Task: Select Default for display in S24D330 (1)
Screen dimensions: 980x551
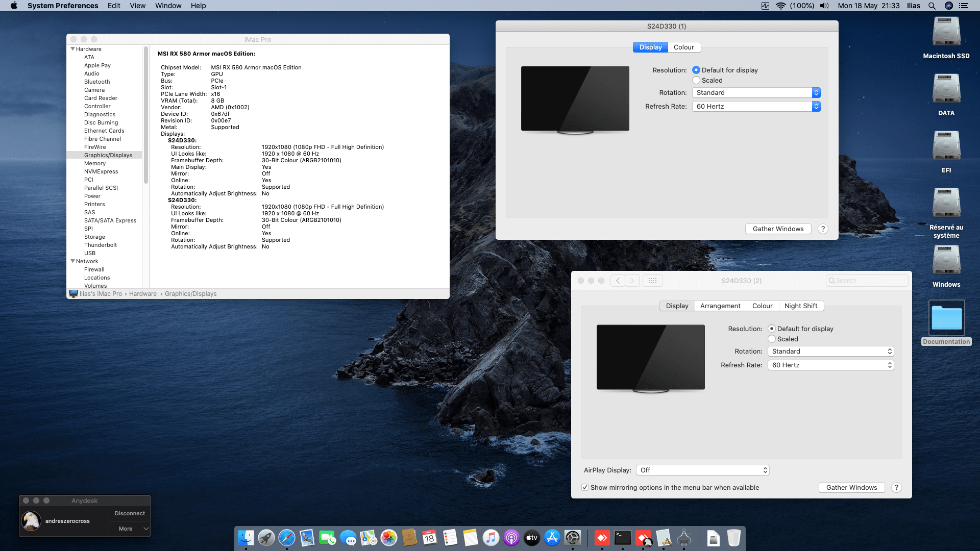Action: [696, 70]
